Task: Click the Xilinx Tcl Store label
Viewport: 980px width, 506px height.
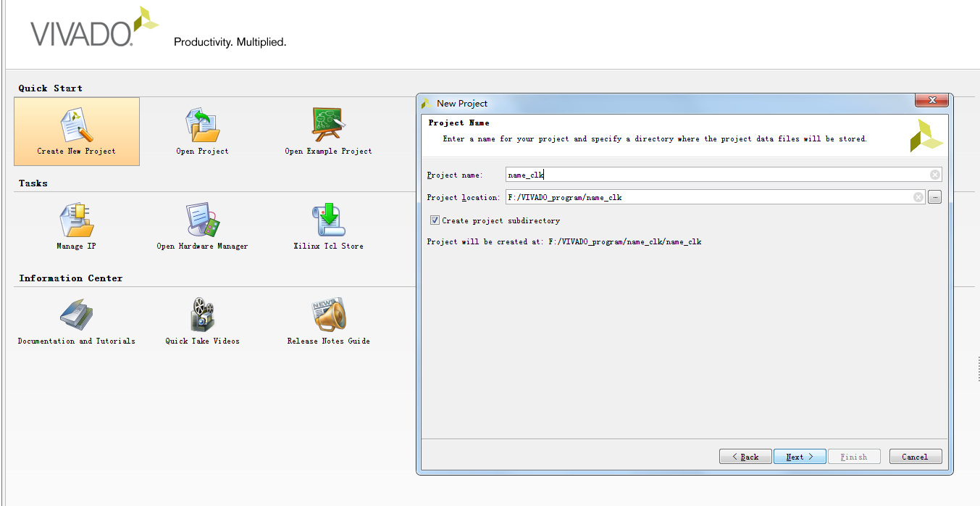Action: click(329, 246)
